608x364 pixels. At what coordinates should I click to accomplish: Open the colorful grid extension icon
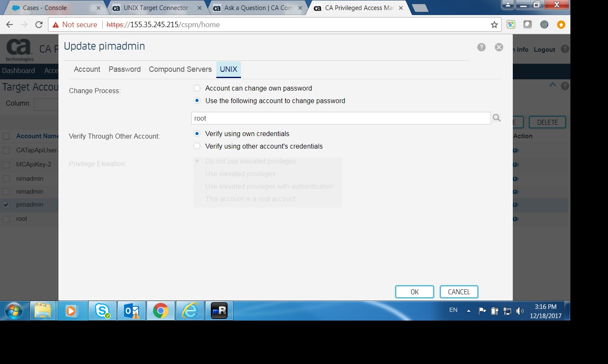tap(511, 25)
